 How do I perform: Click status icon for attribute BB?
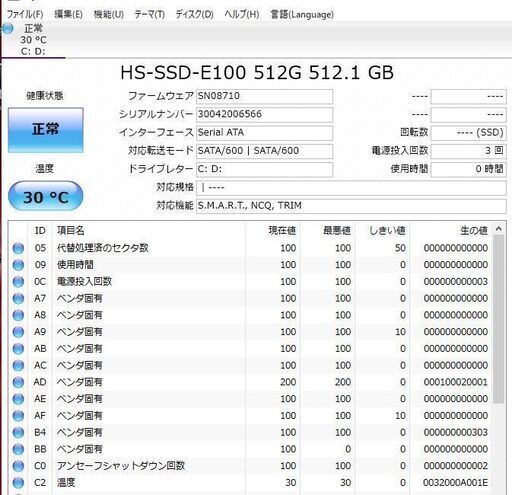(x=18, y=449)
